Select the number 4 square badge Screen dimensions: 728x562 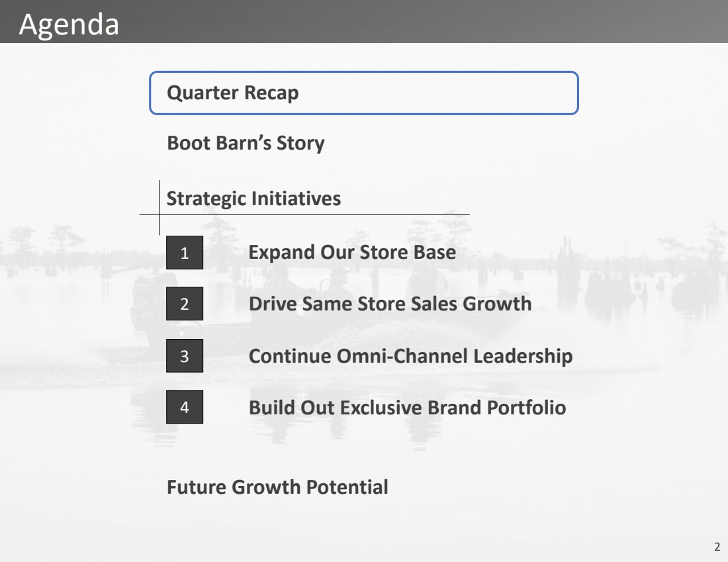coord(185,408)
